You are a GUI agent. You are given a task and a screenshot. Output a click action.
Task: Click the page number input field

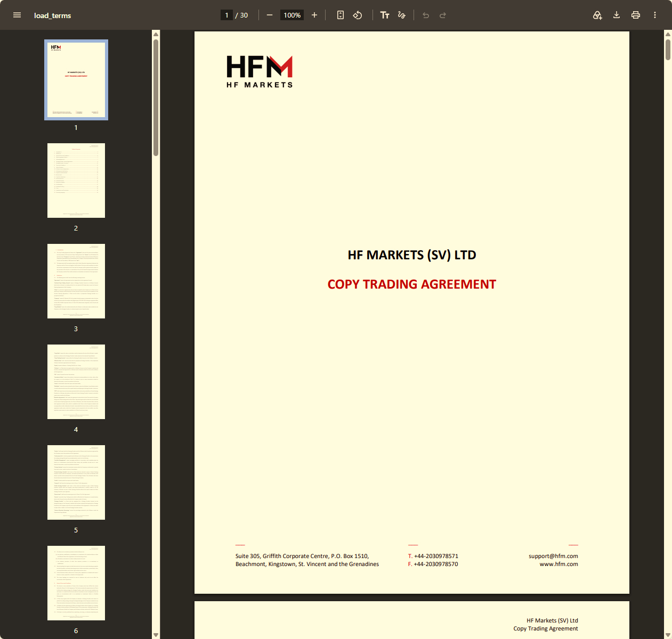pos(226,15)
